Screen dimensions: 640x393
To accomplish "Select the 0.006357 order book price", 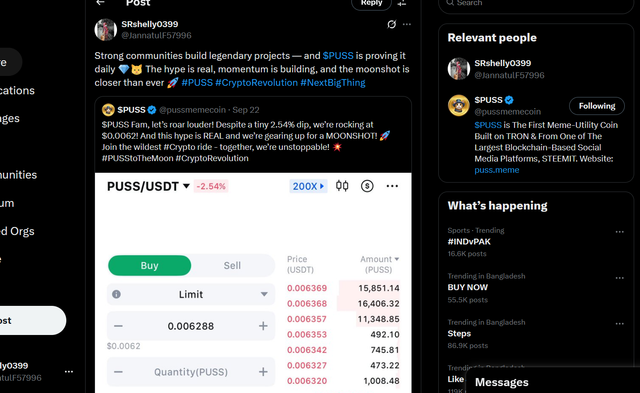I will 307,319.
